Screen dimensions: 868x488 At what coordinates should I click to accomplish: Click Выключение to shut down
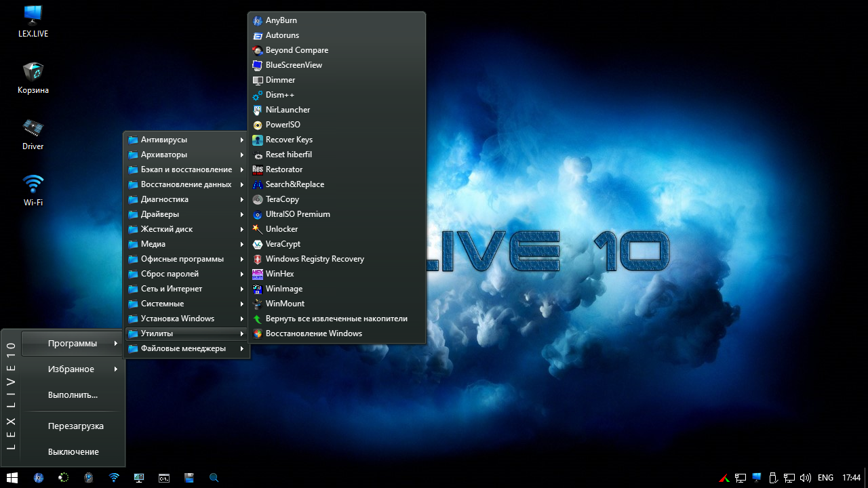click(x=73, y=452)
